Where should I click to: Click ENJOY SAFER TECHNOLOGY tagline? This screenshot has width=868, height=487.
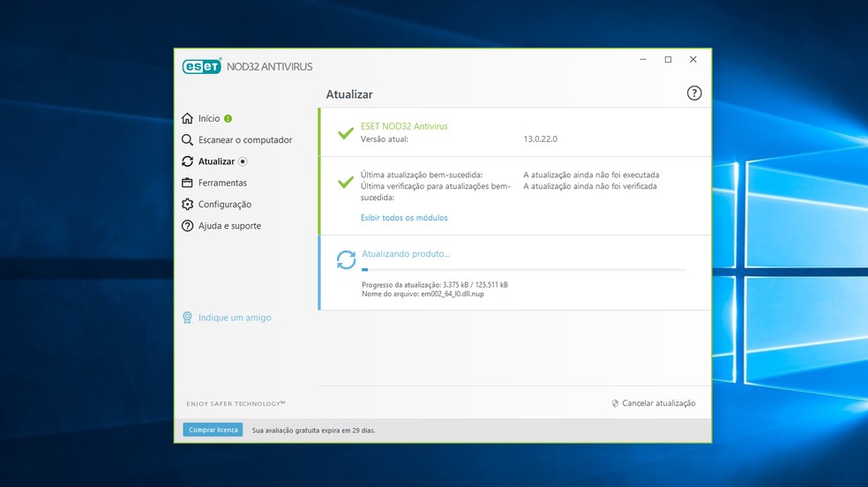236,403
